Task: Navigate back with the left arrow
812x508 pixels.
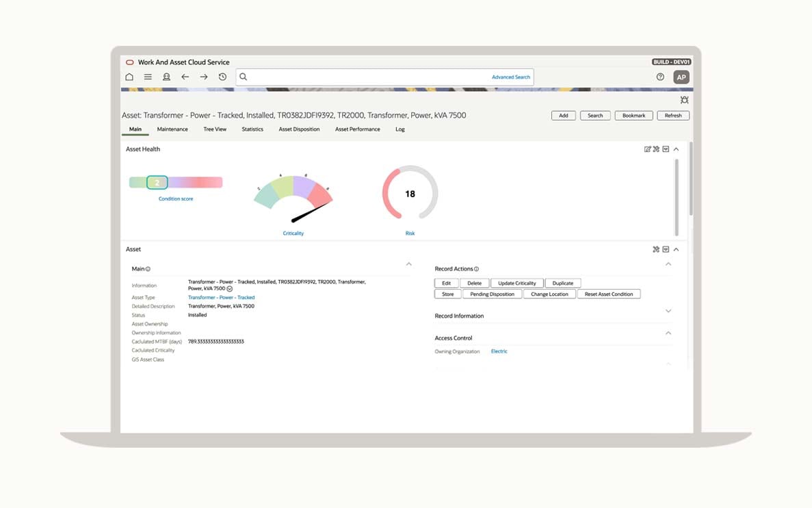Action: [185, 77]
